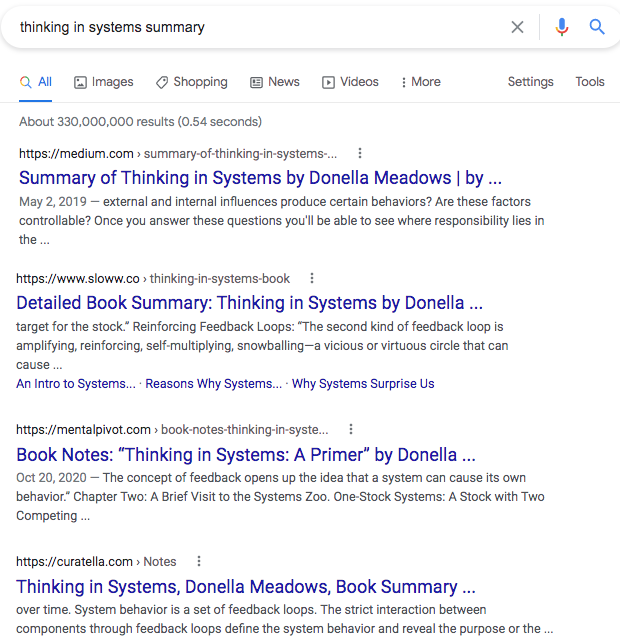Image resolution: width=620 pixels, height=641 pixels.
Task: Click the https://medium.com URL breadcrumb
Action: point(76,154)
